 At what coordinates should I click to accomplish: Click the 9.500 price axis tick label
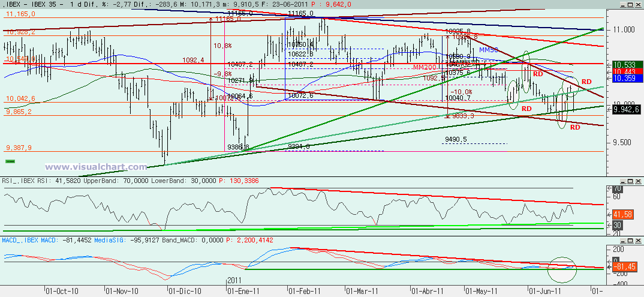[622, 143]
